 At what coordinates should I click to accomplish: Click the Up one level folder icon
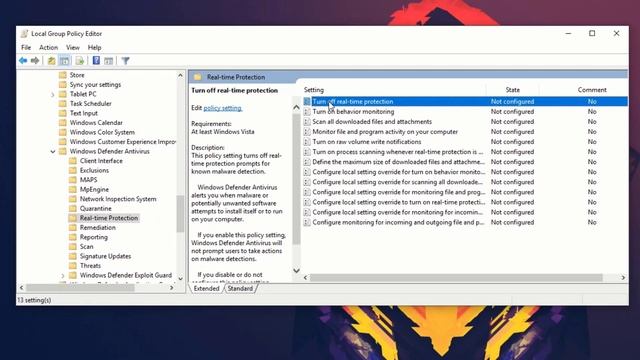point(51,61)
